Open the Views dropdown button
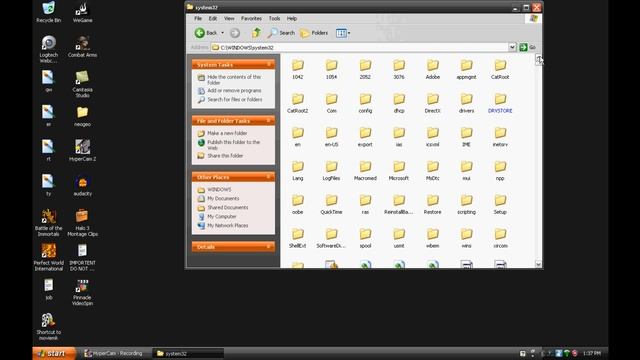This screenshot has height=360, width=640. click(x=343, y=33)
